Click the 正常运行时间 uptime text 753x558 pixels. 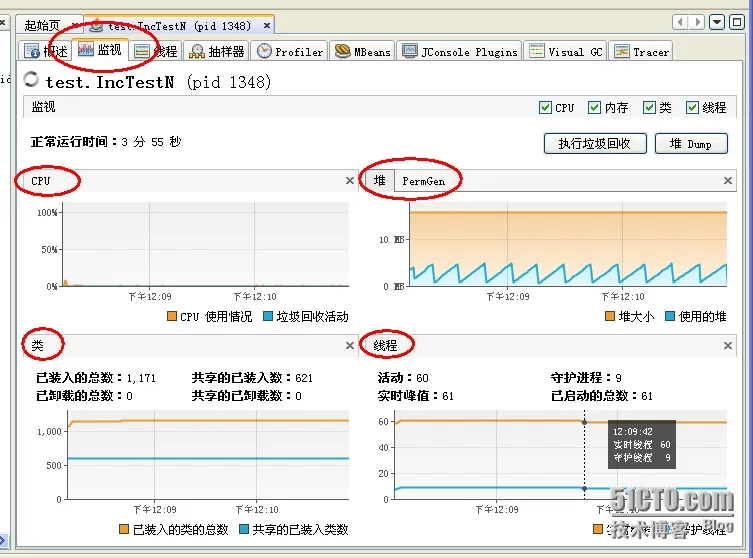click(106, 142)
